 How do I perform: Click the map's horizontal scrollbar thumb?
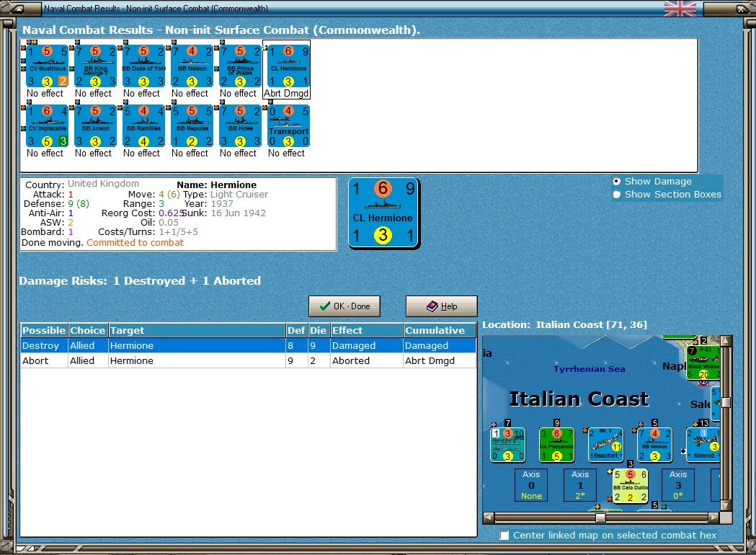click(600, 518)
